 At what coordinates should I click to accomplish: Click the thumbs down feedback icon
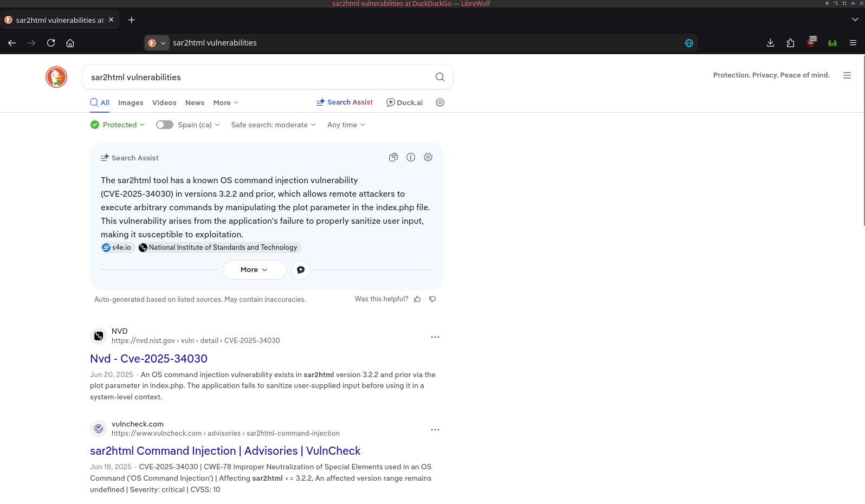432,299
